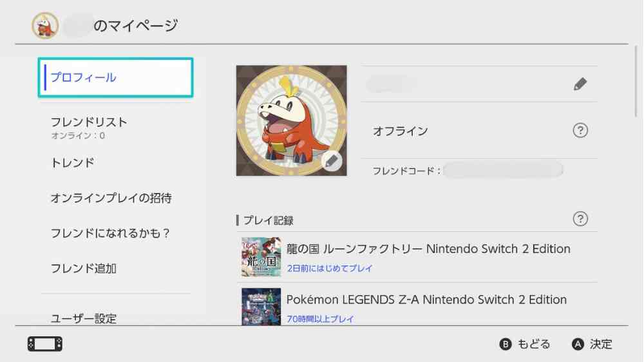Click the console controller icon at bottom left

45,344
